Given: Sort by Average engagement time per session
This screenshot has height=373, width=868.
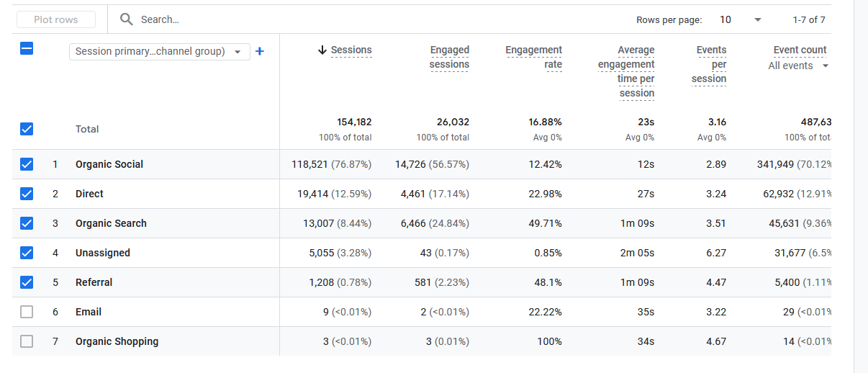Looking at the screenshot, I should pos(625,71).
